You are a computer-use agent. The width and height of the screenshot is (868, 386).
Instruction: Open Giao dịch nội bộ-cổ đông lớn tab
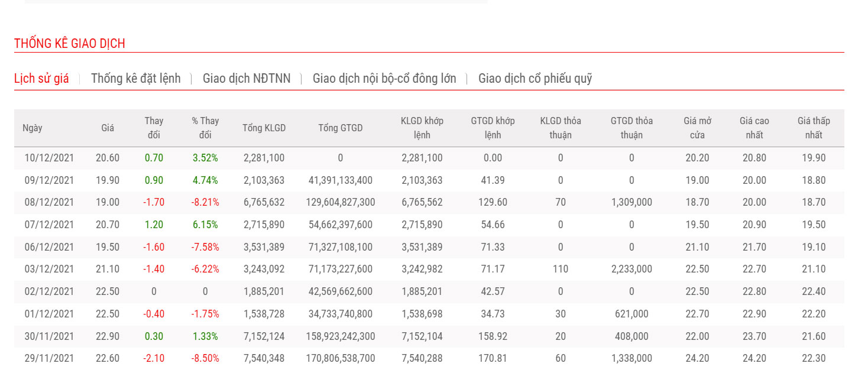coord(384,79)
